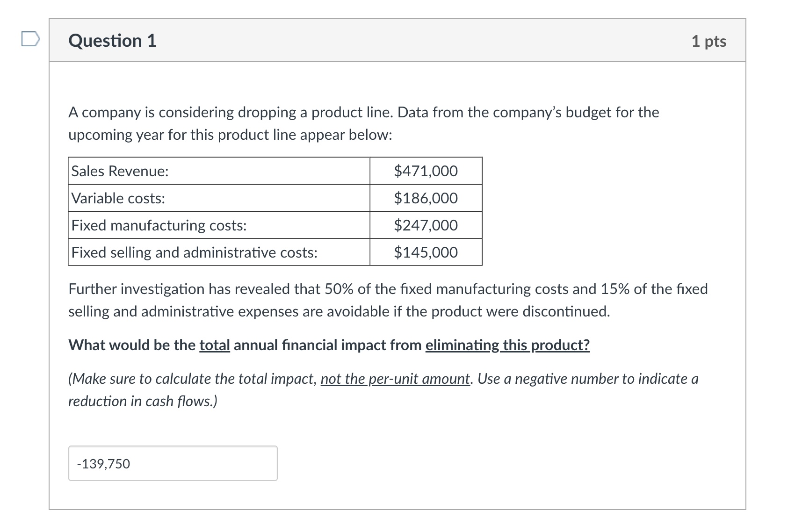Click the Variable costs row

[x=117, y=198]
